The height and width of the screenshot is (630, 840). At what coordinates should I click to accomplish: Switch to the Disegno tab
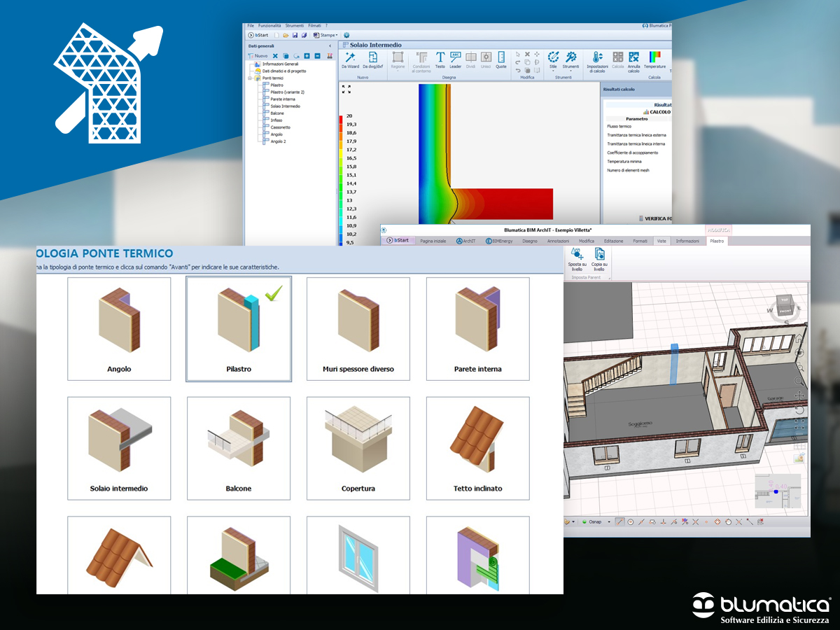(530, 241)
